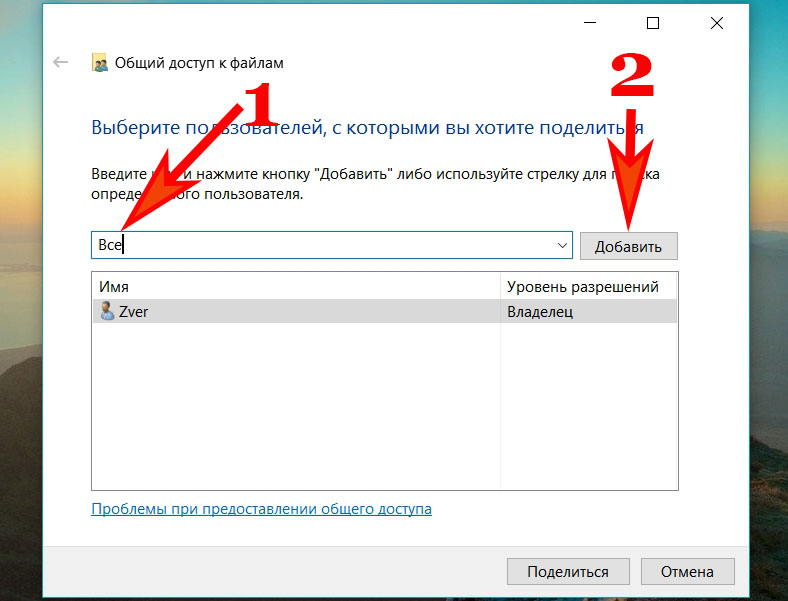788x601 pixels.
Task: Close the file sharing dialog
Action: click(x=717, y=23)
